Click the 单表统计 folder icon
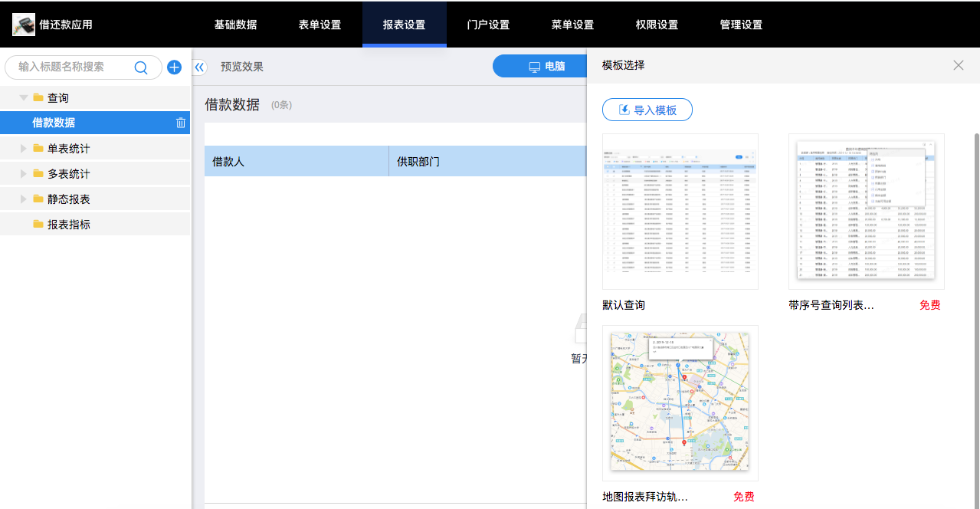The width and height of the screenshot is (980, 509). [38, 148]
